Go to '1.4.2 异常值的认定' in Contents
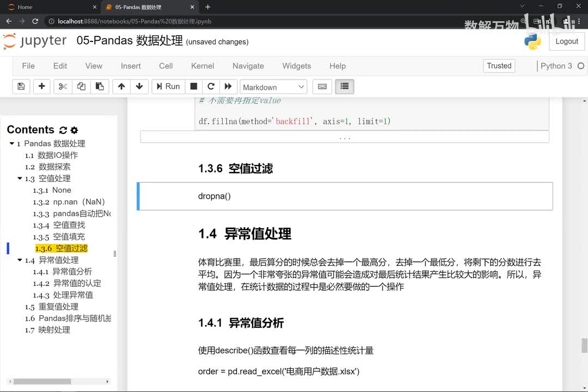This screenshot has width=588, height=392. click(67, 283)
